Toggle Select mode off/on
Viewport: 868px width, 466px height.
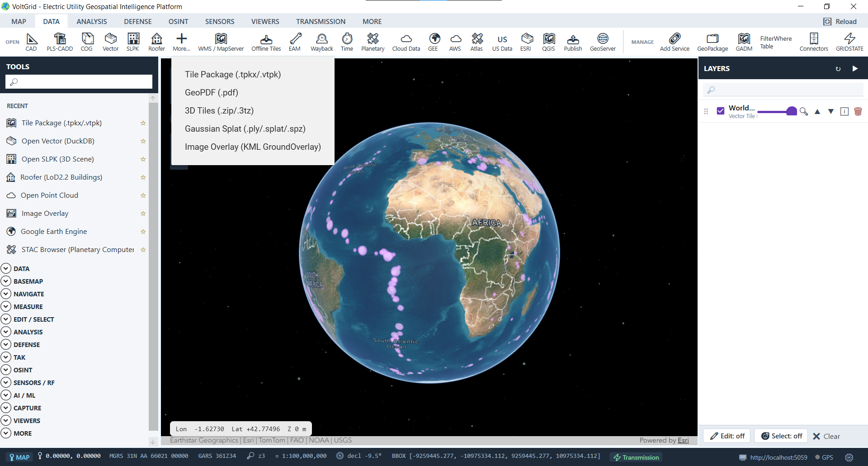(x=781, y=436)
